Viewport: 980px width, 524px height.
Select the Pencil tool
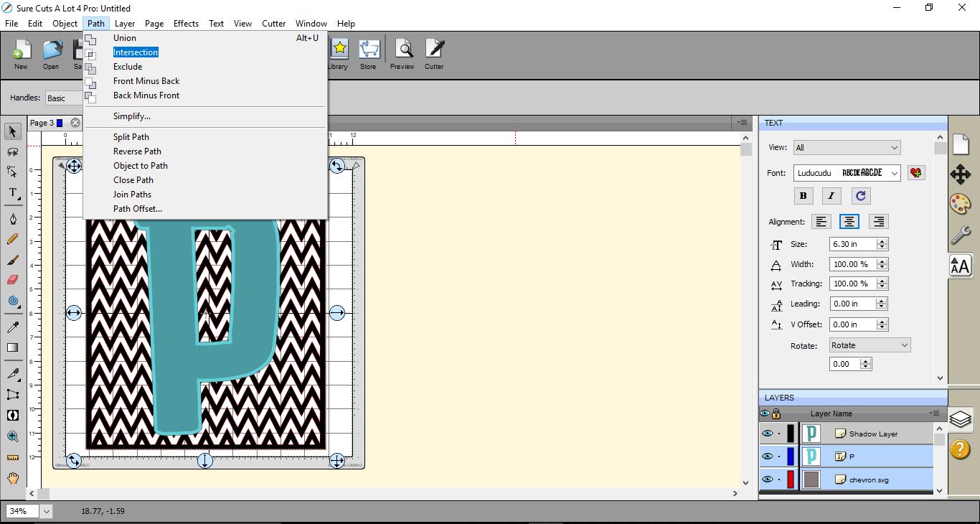click(x=13, y=239)
